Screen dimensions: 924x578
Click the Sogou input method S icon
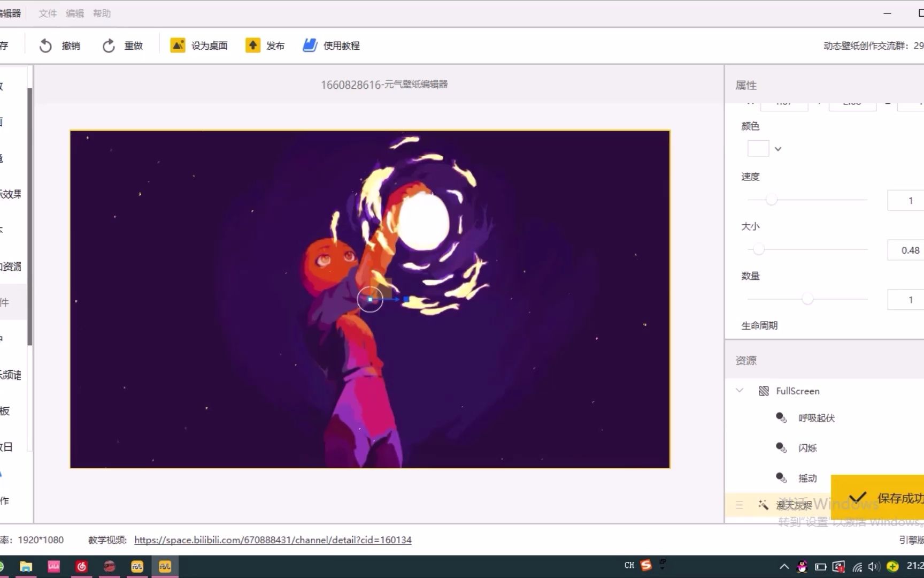(646, 565)
